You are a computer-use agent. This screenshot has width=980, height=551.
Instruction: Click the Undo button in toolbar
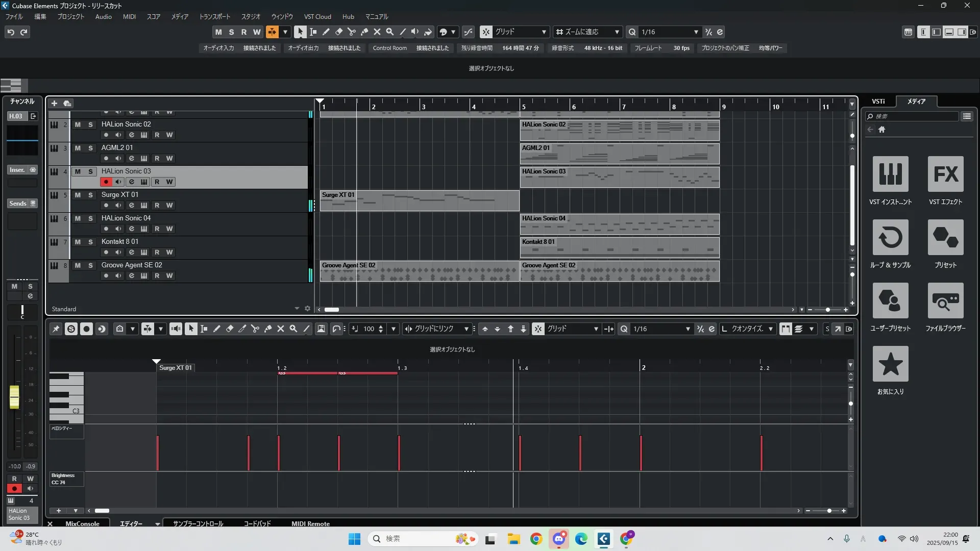click(x=11, y=32)
